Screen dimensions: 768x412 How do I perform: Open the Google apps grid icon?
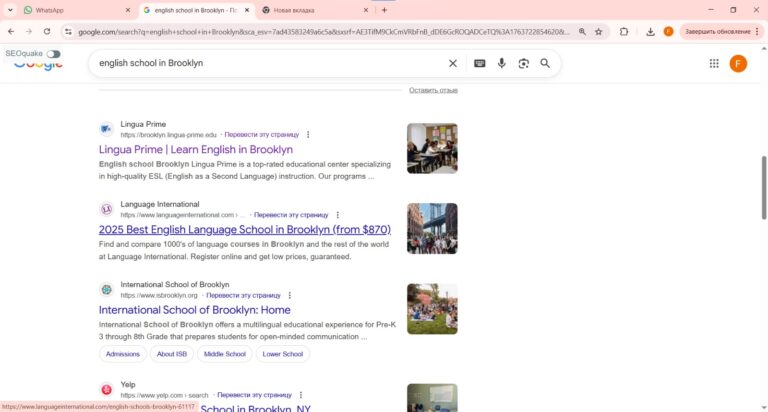pyautogui.click(x=714, y=63)
